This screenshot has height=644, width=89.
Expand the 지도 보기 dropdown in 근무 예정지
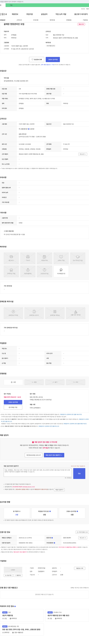(83, 154)
